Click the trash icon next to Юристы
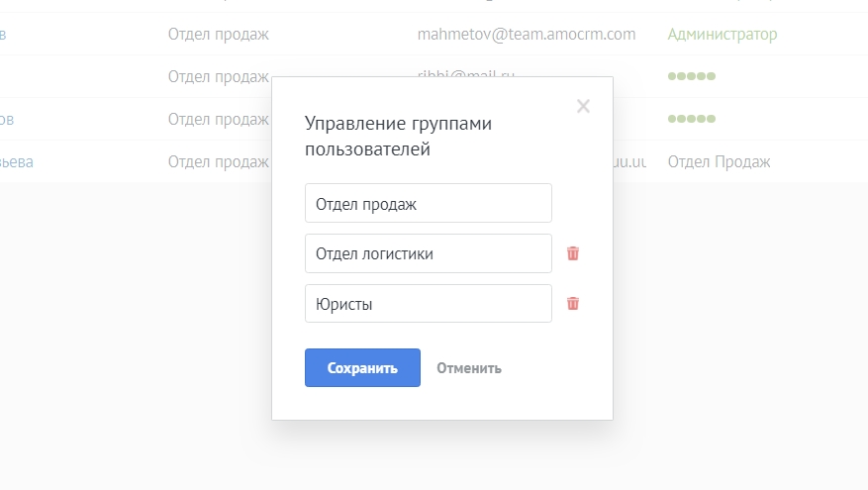 click(x=573, y=304)
